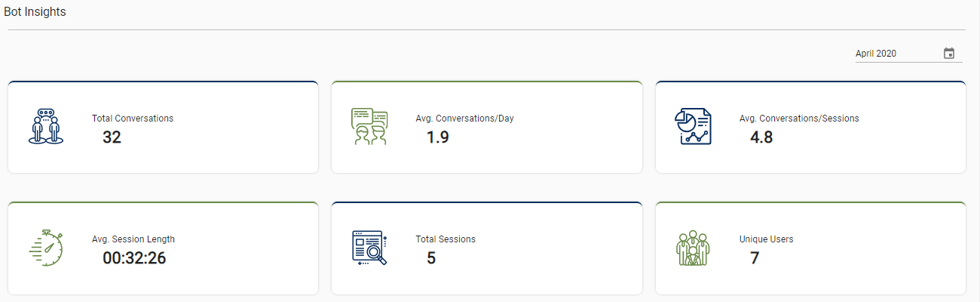Select the Avg. Session Length label
Viewport: 980px width, 302px height.
pyautogui.click(x=133, y=239)
